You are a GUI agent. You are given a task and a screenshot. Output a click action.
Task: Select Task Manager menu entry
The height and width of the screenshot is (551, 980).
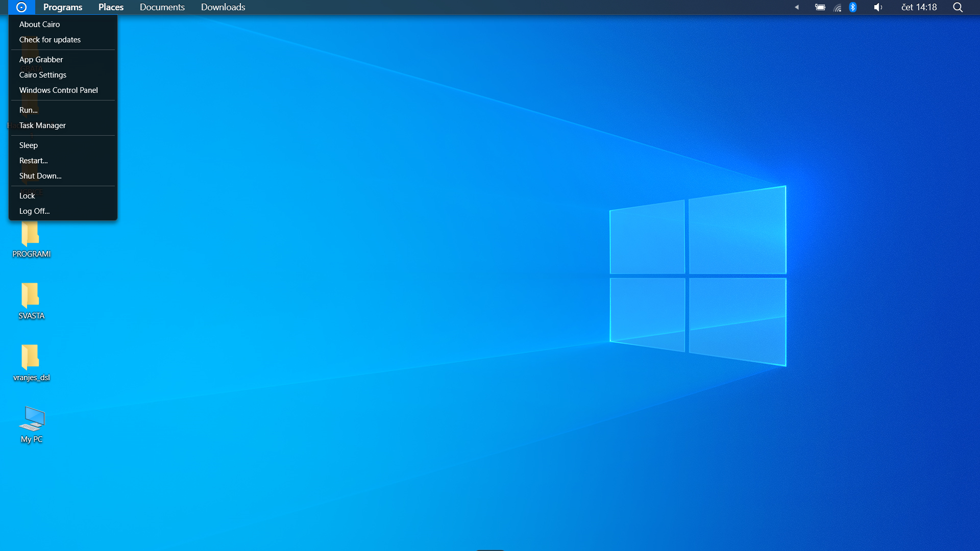click(x=42, y=126)
